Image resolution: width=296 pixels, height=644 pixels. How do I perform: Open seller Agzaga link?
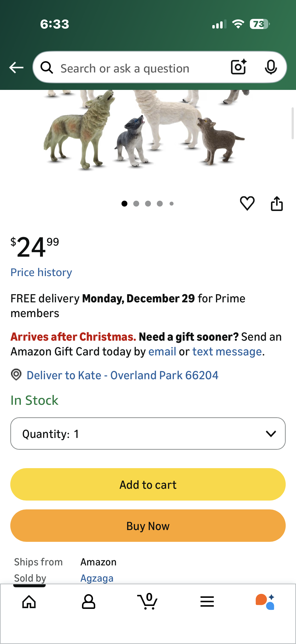(x=97, y=578)
